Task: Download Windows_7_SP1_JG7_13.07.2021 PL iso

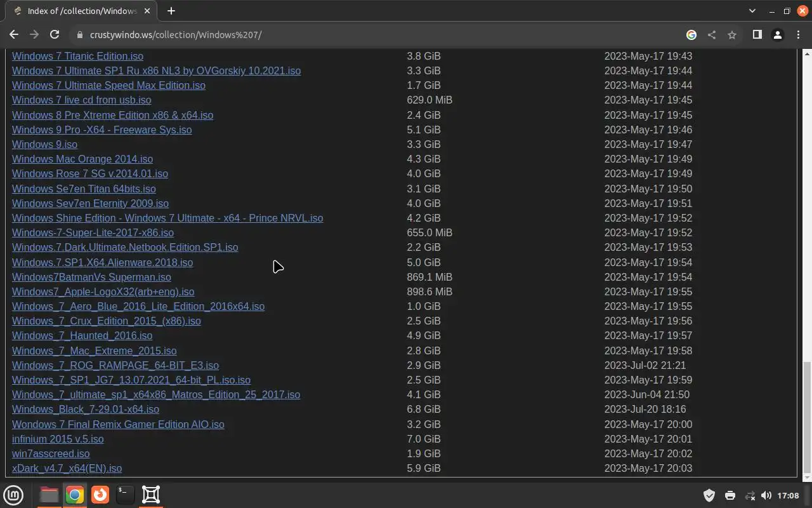Action: coord(131,380)
